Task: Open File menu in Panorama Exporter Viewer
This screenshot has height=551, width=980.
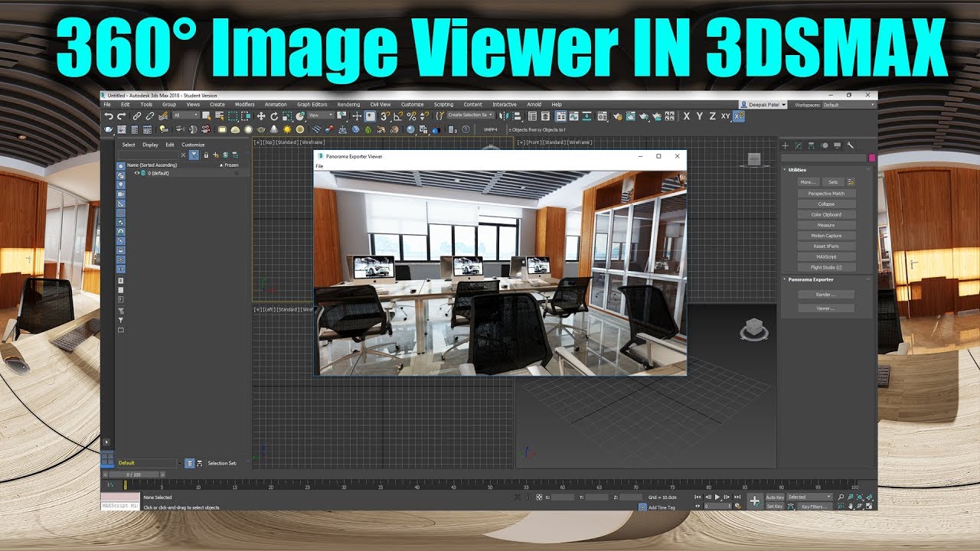Action: pos(320,166)
